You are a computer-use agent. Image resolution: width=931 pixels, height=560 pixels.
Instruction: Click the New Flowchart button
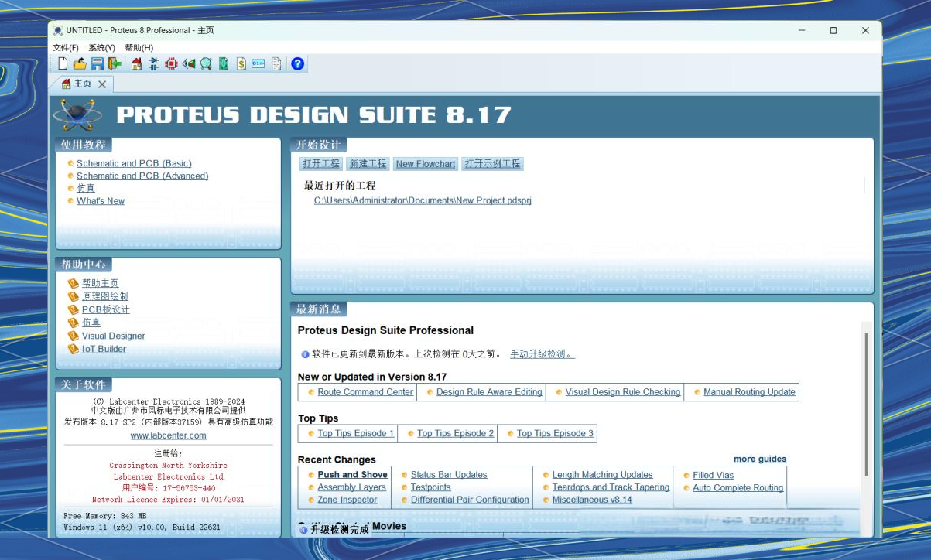pyautogui.click(x=425, y=163)
